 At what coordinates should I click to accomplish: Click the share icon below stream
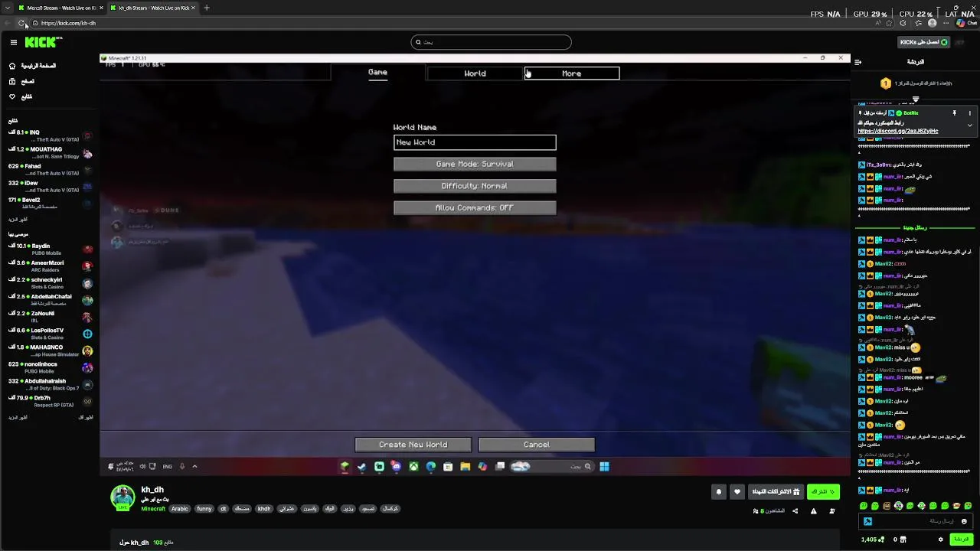point(795,511)
